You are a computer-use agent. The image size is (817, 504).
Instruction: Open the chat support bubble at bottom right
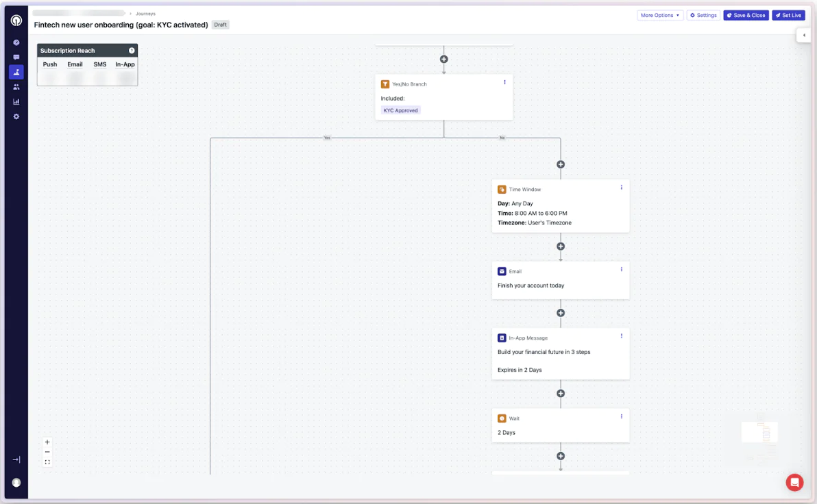pyautogui.click(x=794, y=482)
